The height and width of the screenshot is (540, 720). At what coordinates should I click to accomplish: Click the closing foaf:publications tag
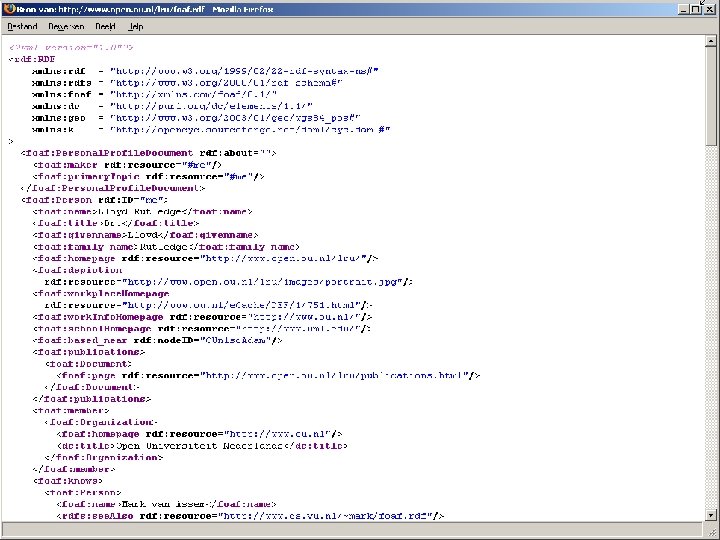(92, 399)
